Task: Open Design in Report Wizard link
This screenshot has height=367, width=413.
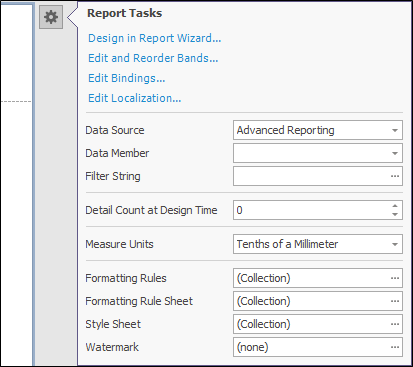Action: pyautogui.click(x=154, y=38)
